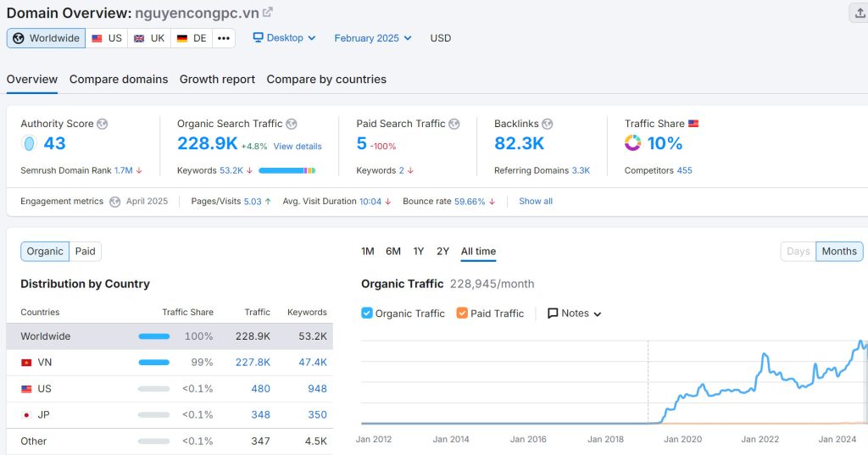
Task: Click Pages/Visits 5.03 value
Action: click(253, 202)
